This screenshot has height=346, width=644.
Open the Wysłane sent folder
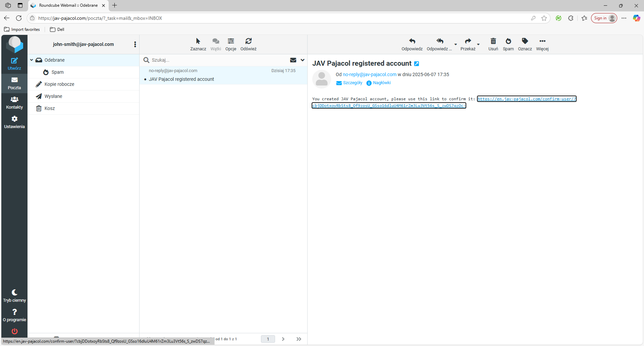pos(53,96)
